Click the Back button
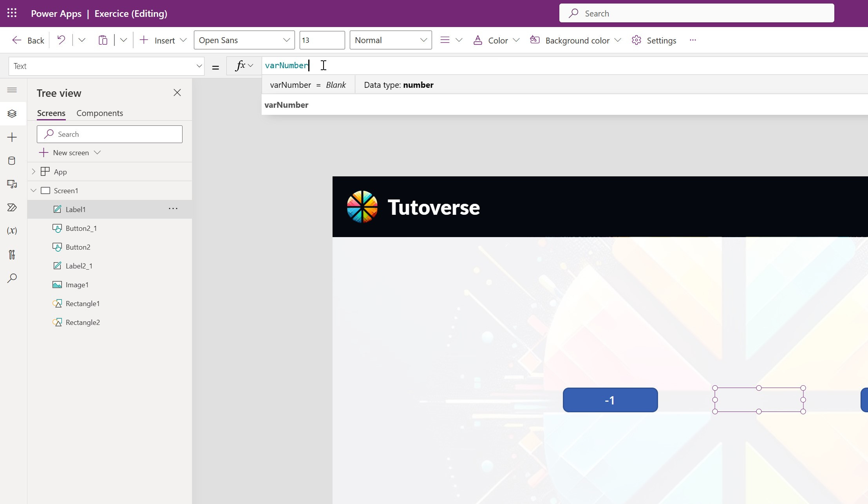Viewport: 868px width, 504px height. [x=28, y=40]
